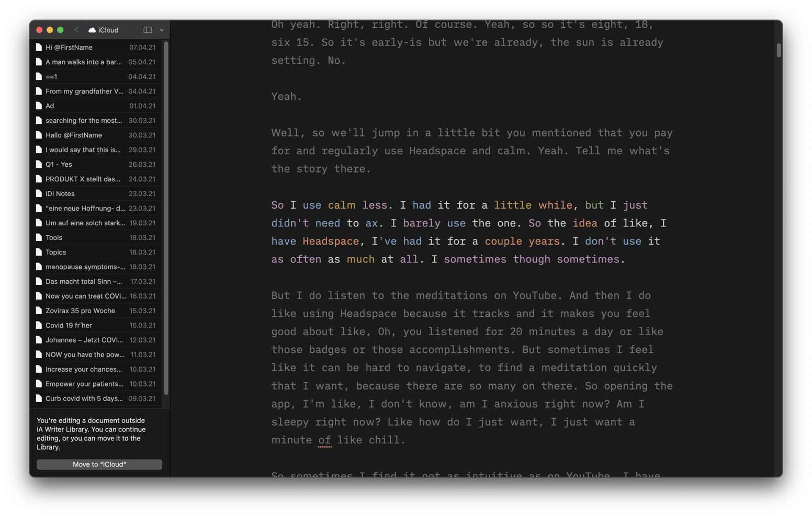Image resolution: width=812 pixels, height=516 pixels.
Task: Click the word "Headspace" highlighted in orange
Action: 331,241
